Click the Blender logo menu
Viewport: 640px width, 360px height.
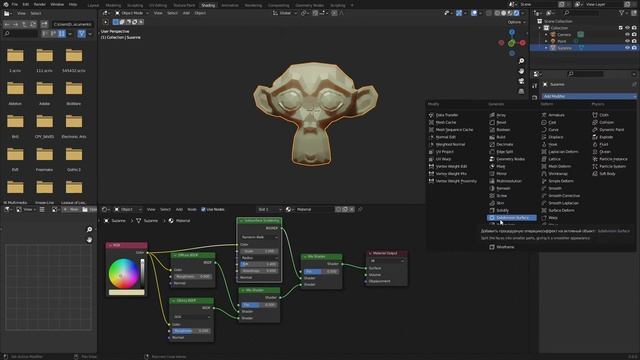[x=6, y=4]
